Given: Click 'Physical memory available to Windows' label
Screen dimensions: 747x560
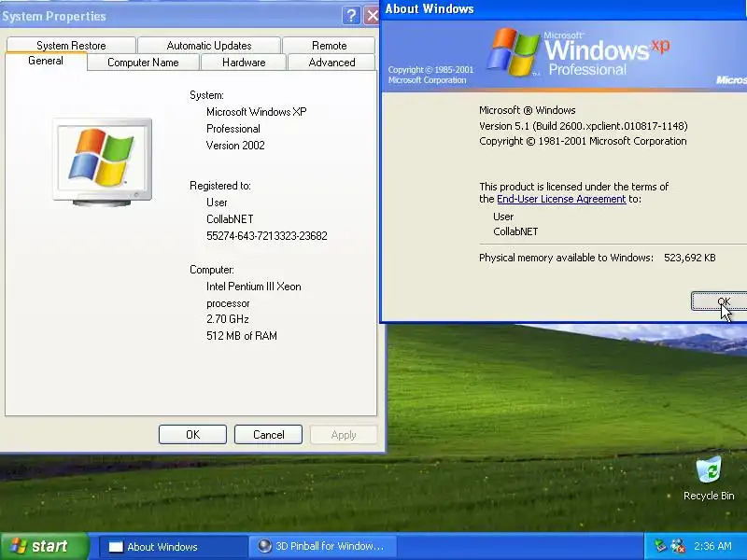Looking at the screenshot, I should point(566,258).
